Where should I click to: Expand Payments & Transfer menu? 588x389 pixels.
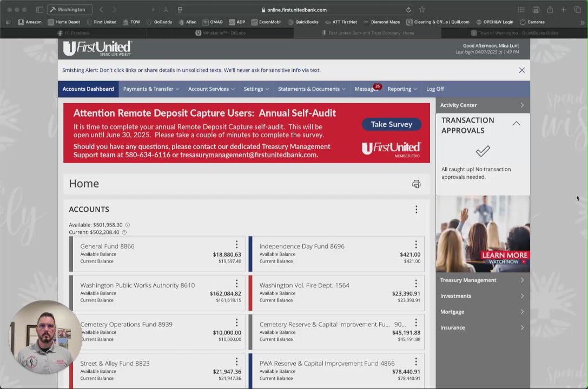(x=151, y=89)
